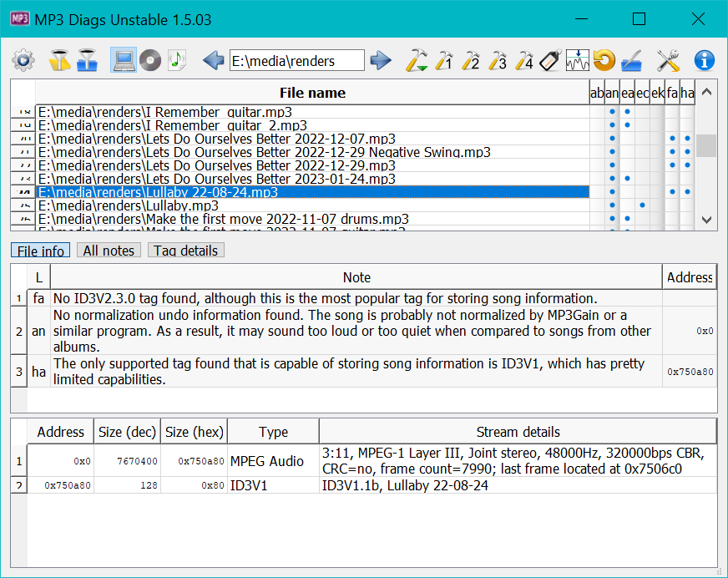The image size is (728, 578).
Task: Click the File name column header
Action: click(312, 93)
